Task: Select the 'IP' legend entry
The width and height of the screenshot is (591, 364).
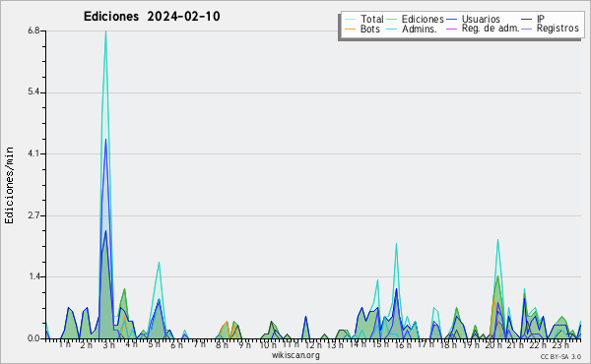Action: [541, 19]
